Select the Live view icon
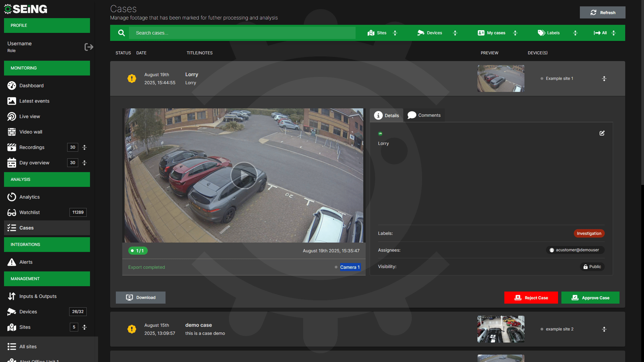Screen dimensions: 644x362 pos(12,117)
